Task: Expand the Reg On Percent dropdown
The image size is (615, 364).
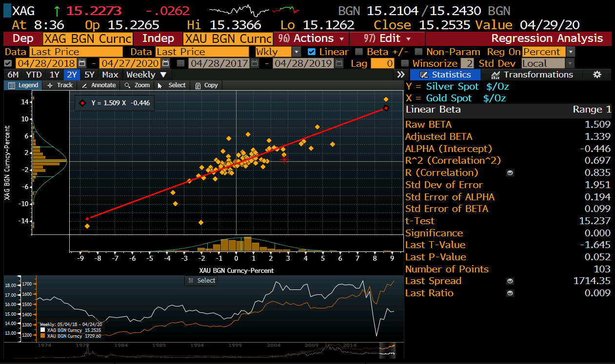Action: tap(571, 52)
